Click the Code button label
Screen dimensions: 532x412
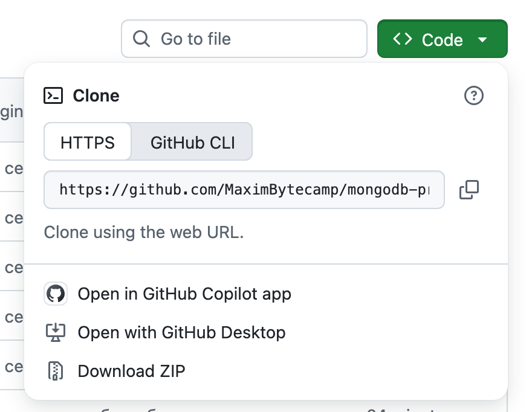tap(442, 40)
